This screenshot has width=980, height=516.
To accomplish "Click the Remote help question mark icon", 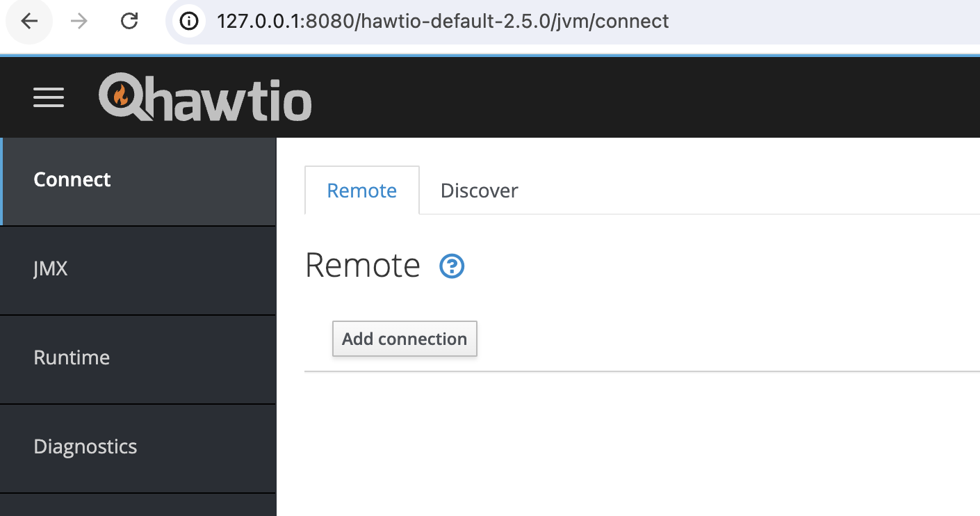I will pos(452,266).
